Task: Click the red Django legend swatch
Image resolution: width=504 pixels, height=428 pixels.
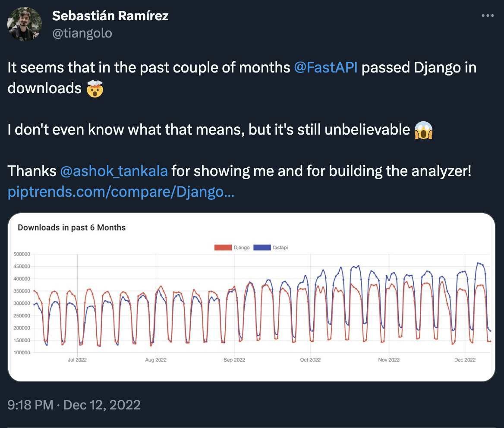Action: [x=223, y=248]
